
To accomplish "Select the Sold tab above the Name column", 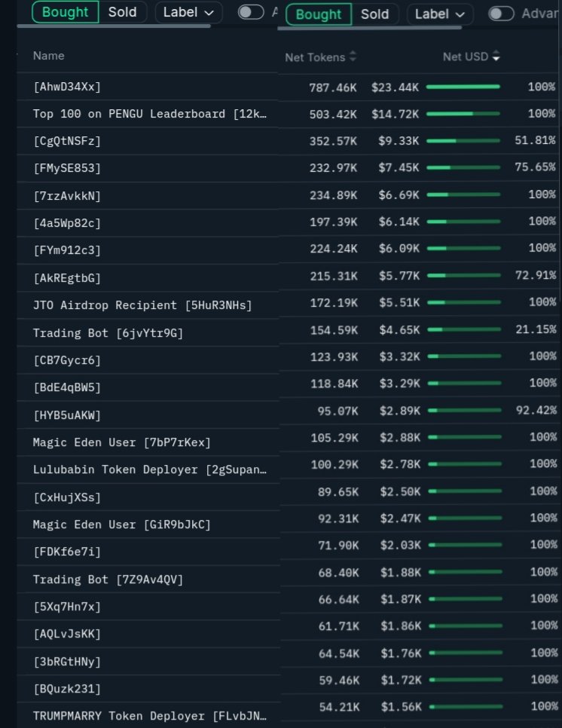I will tap(123, 12).
